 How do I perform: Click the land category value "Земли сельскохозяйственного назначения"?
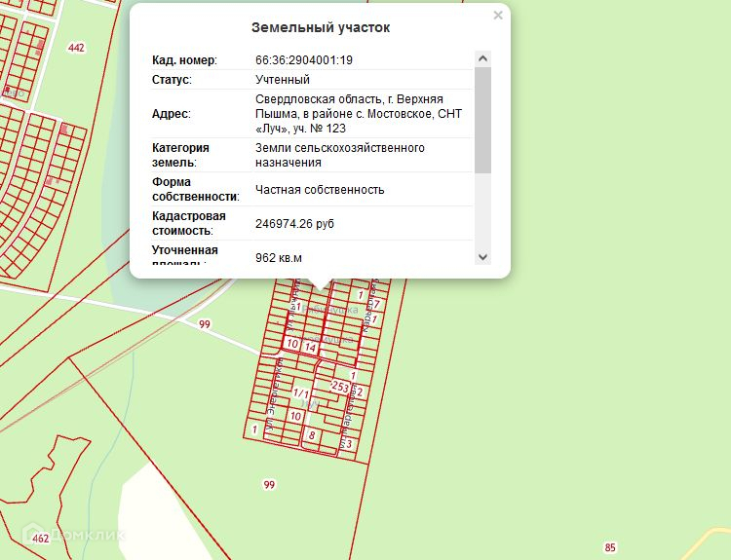click(x=340, y=155)
